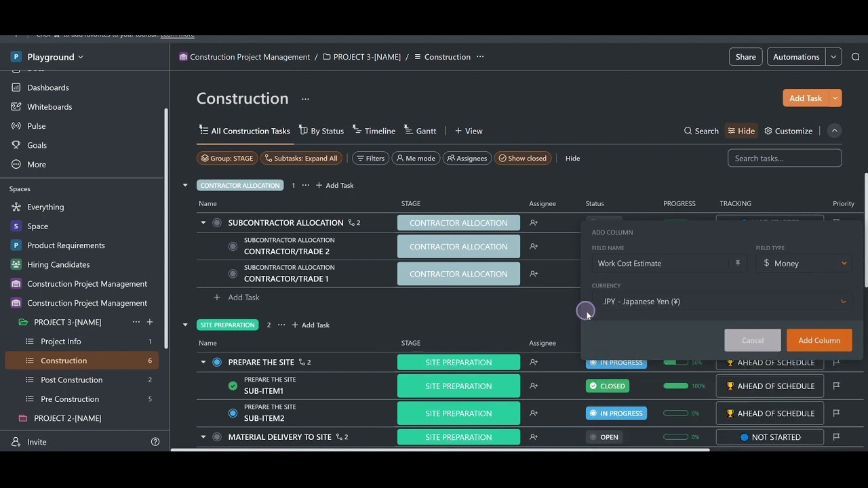Toggle status circle of PREPARE THE SITE
This screenshot has width=868, height=488.
tap(217, 363)
